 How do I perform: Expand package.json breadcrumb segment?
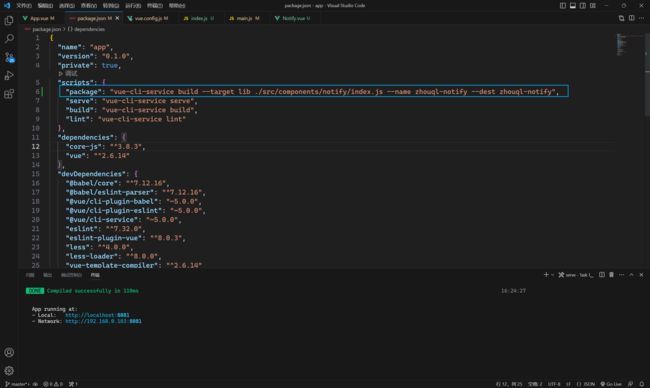point(43,29)
